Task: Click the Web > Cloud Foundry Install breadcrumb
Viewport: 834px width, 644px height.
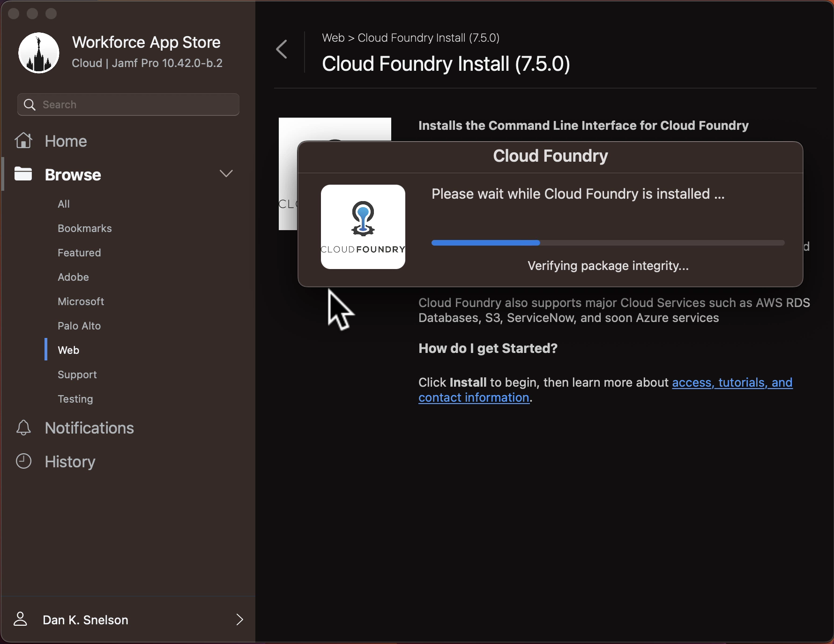Action: pos(411,38)
